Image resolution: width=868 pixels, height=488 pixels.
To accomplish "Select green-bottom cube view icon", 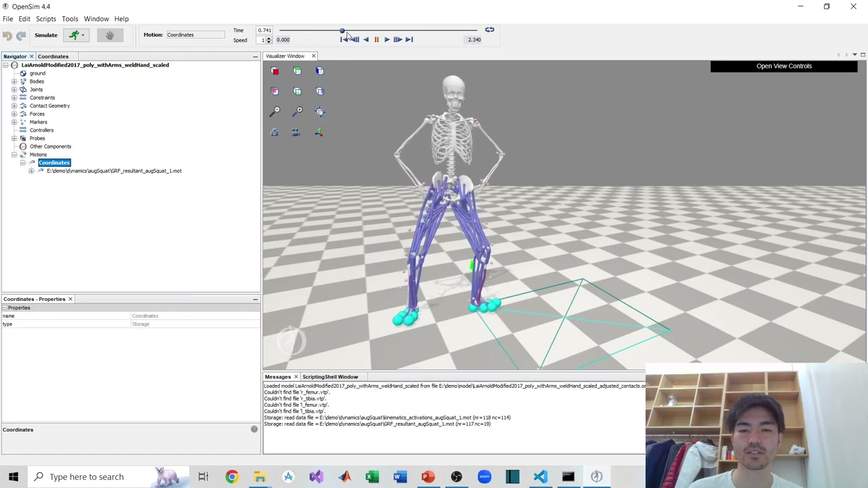I will tap(297, 91).
